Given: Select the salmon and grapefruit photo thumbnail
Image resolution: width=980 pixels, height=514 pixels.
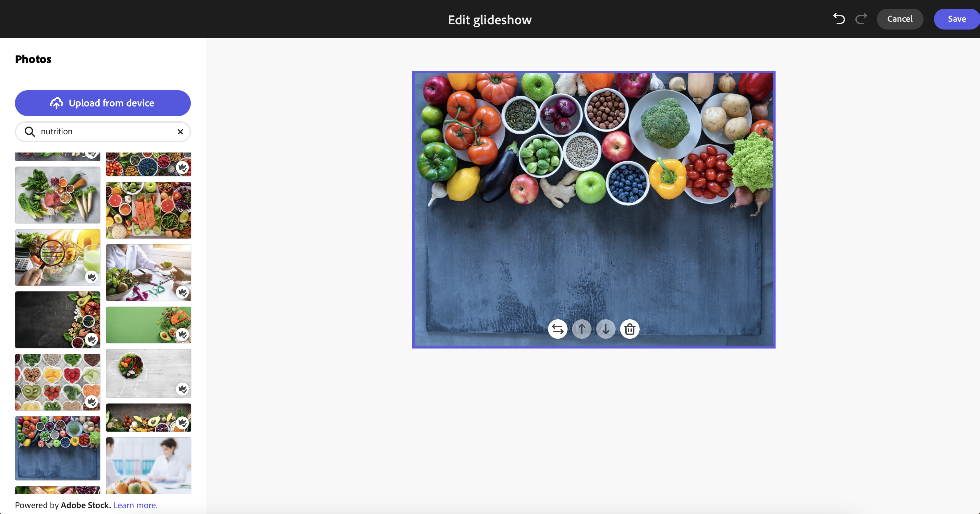Looking at the screenshot, I should [x=148, y=210].
